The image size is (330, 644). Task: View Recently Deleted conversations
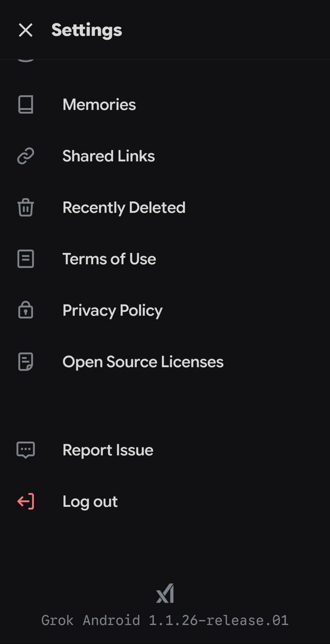(x=124, y=207)
